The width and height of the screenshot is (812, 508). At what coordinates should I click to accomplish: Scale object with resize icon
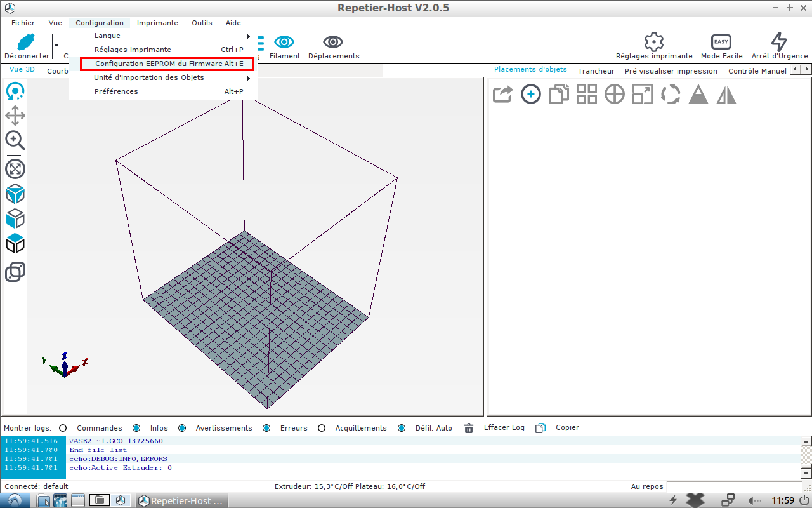pos(643,95)
